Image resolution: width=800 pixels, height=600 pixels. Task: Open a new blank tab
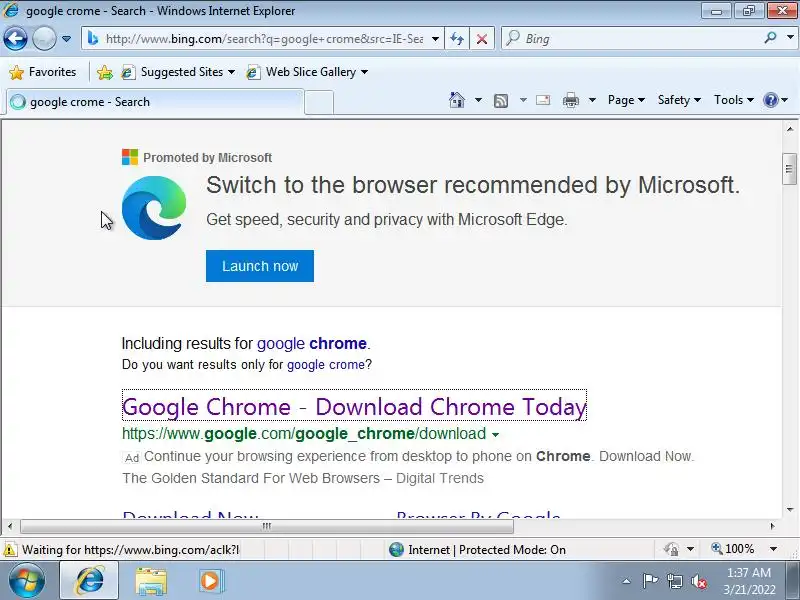(x=319, y=103)
